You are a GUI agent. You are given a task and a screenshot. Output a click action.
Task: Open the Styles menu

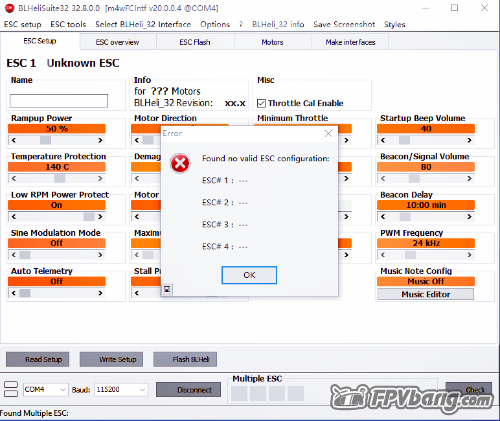tap(394, 24)
